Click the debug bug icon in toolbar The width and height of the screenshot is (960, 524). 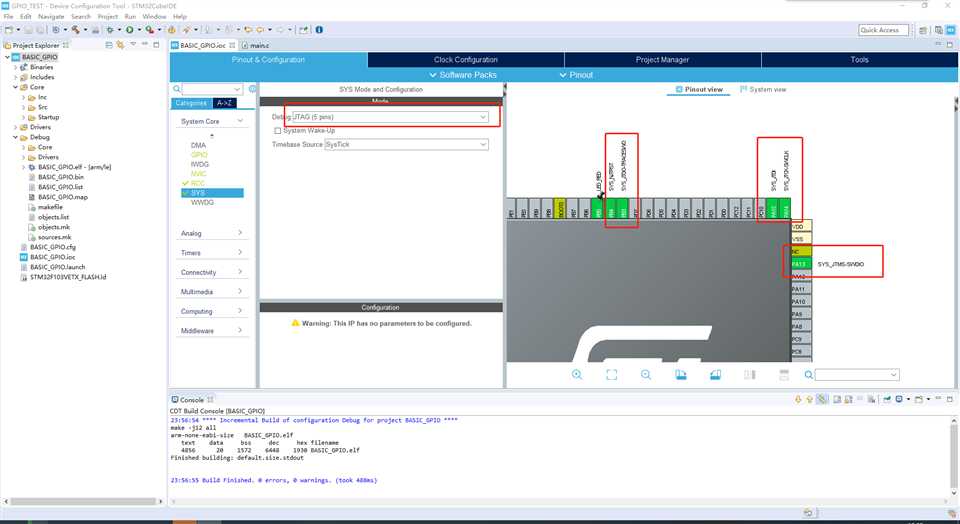coord(110,29)
